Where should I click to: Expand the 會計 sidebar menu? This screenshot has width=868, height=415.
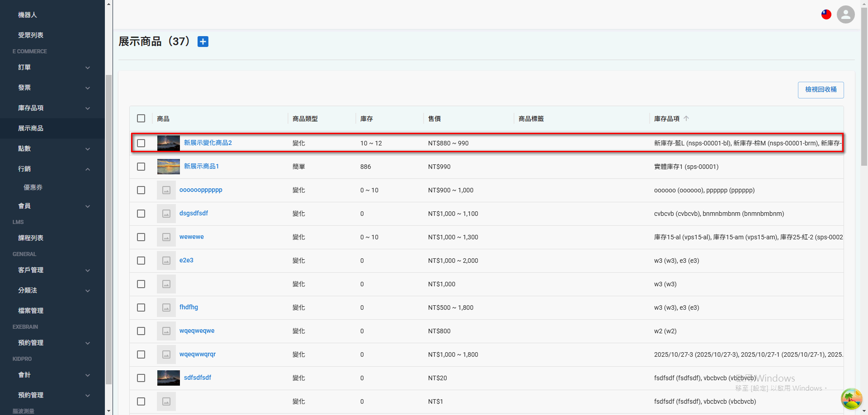52,375
